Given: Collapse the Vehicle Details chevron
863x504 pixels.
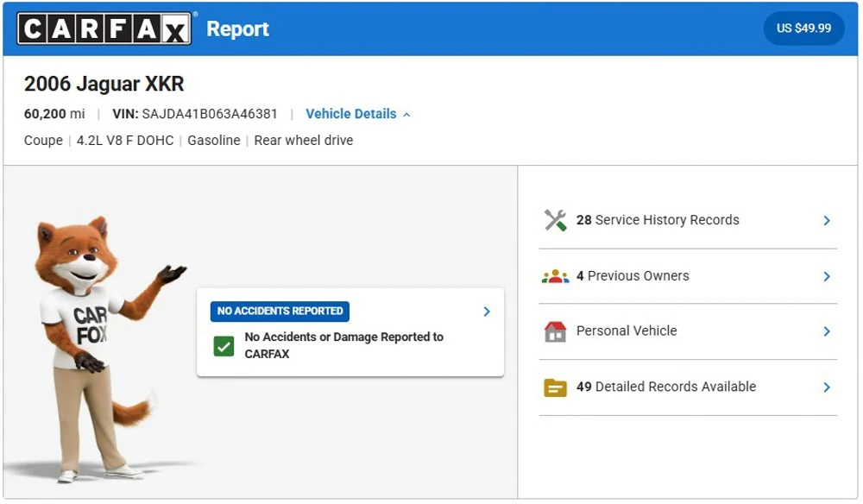Looking at the screenshot, I should tap(406, 115).
